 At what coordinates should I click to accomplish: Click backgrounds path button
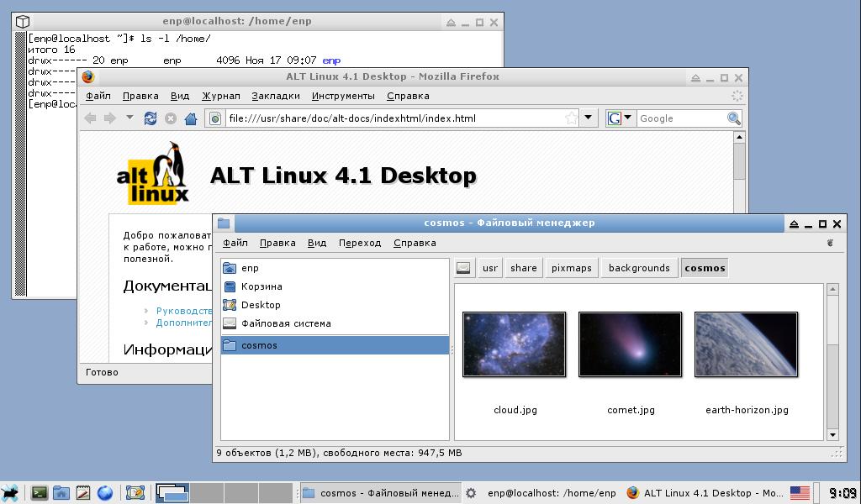[639, 268]
